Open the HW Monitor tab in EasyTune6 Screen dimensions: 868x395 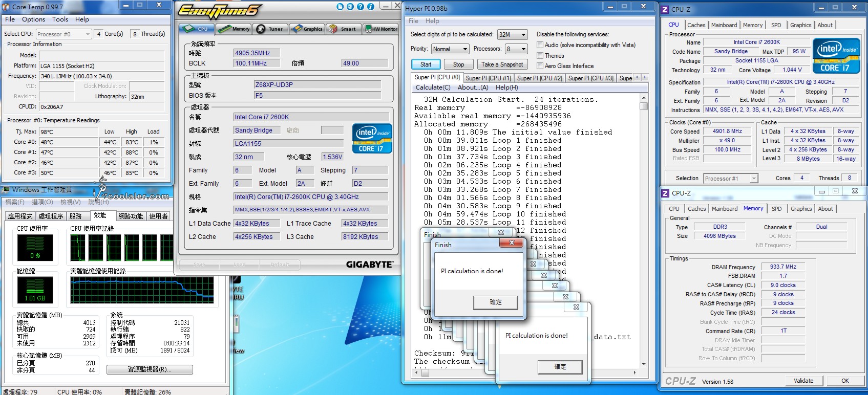[x=380, y=29]
